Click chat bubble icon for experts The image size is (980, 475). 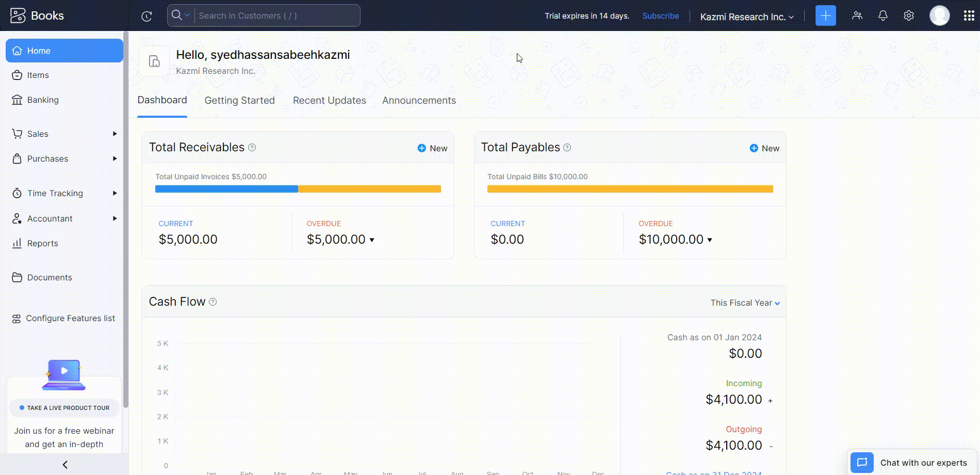click(x=862, y=463)
